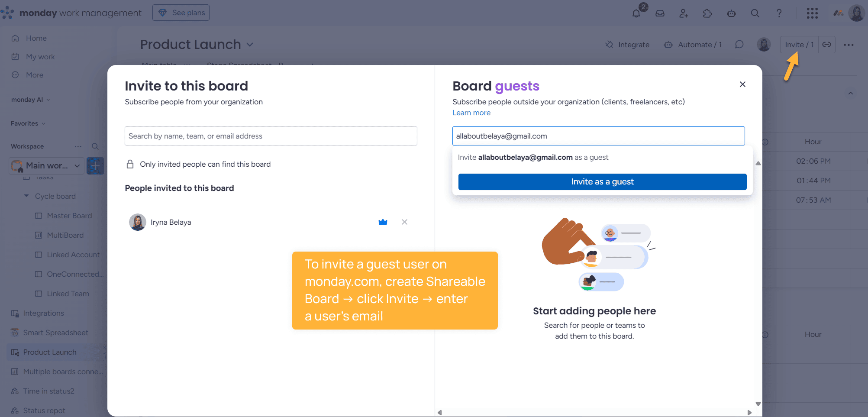
Task: Click Integrate in board header
Action: click(x=627, y=45)
